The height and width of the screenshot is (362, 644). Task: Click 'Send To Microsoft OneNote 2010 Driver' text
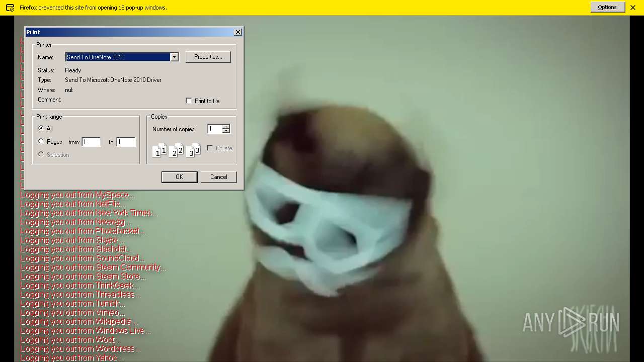coord(113,80)
